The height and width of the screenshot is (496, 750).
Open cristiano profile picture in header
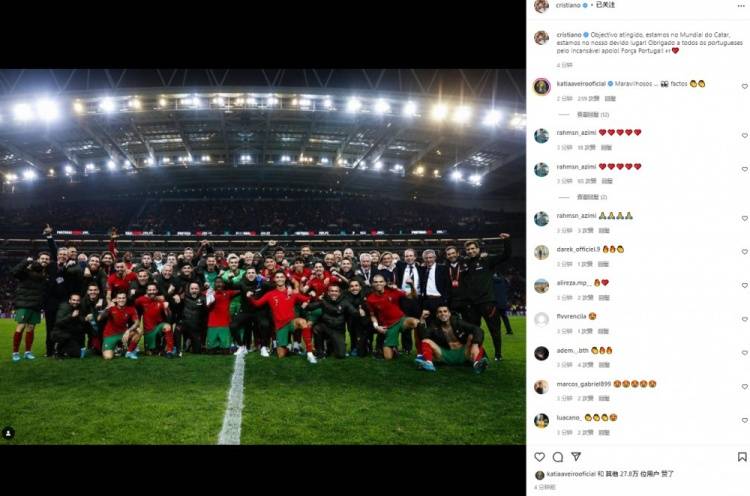coord(541,6)
